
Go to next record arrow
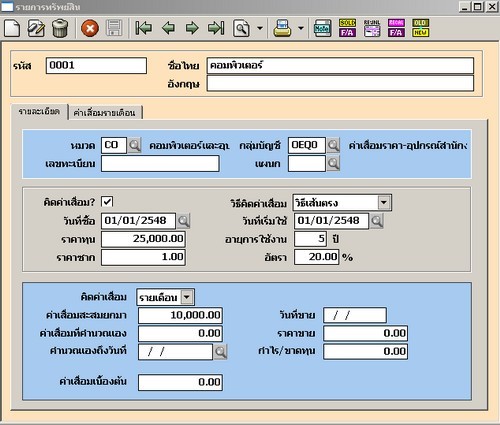[x=192, y=28]
